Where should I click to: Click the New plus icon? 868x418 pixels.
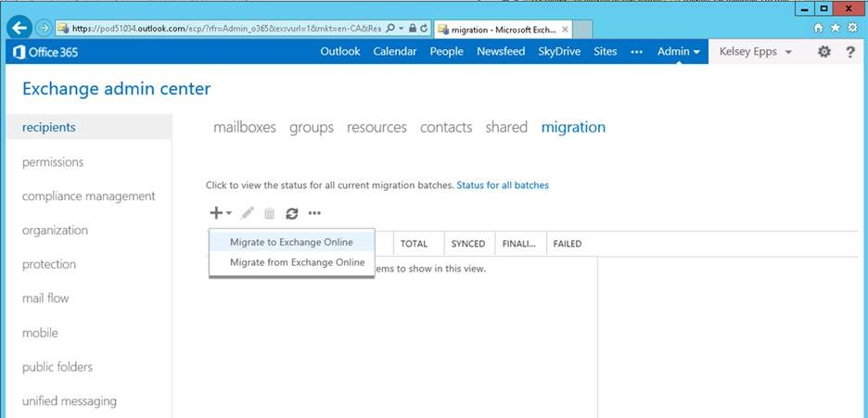216,213
